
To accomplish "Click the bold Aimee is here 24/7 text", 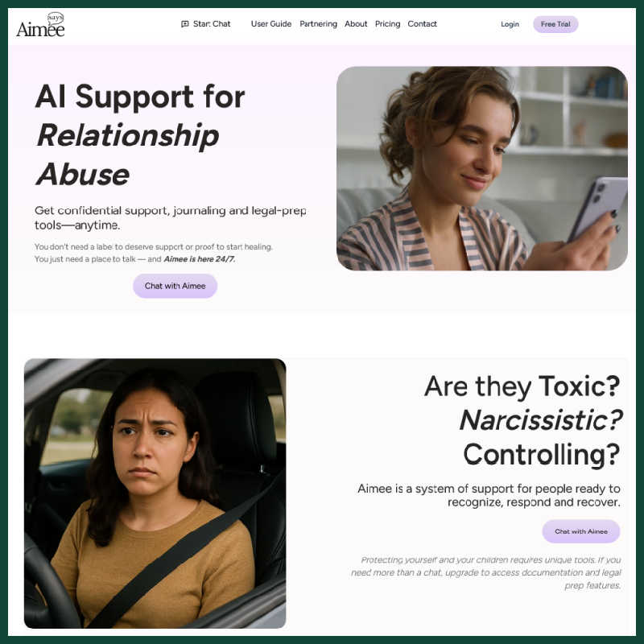I will pos(200,259).
